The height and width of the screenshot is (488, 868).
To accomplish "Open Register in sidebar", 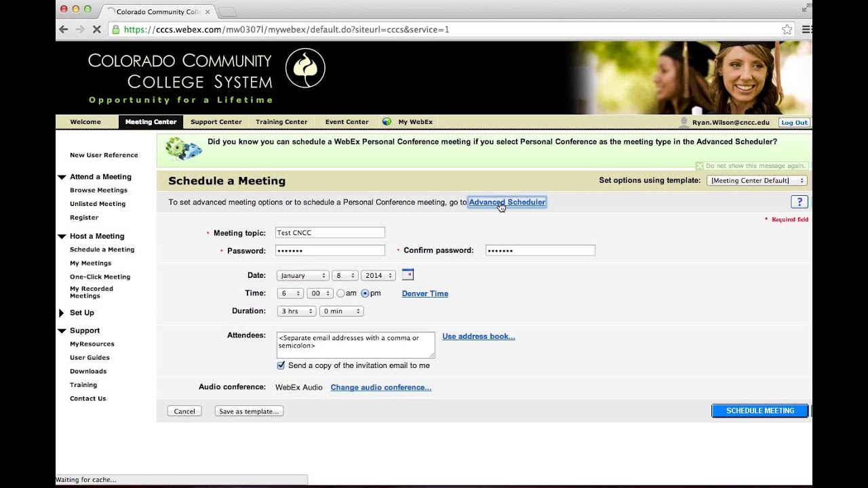I will click(x=84, y=218).
